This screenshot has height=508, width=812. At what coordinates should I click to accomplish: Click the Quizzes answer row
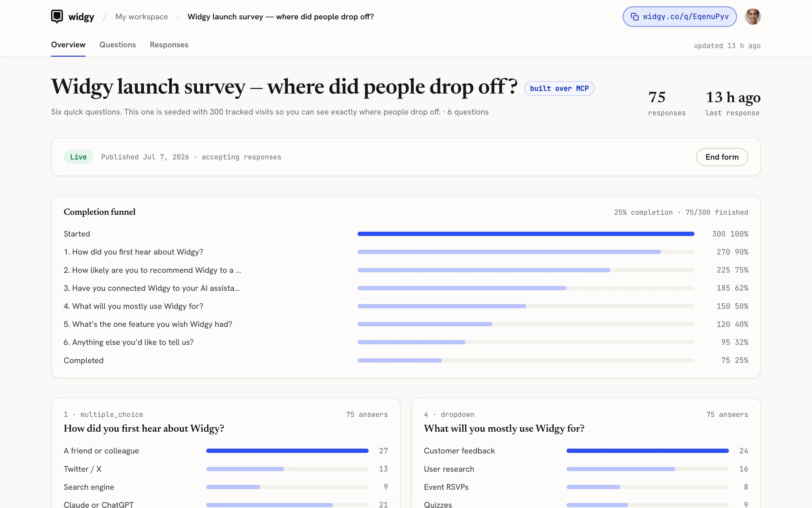[586, 504]
